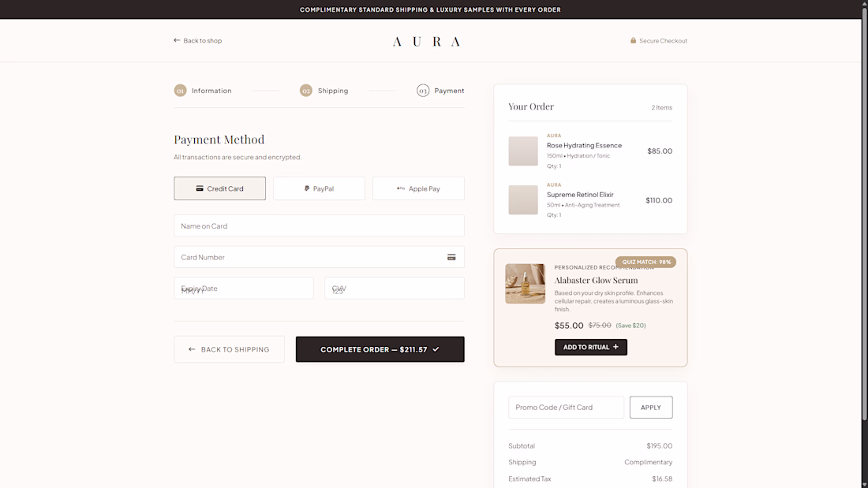868x488 pixels.
Task: Click the Name on Card field
Action: (319, 225)
